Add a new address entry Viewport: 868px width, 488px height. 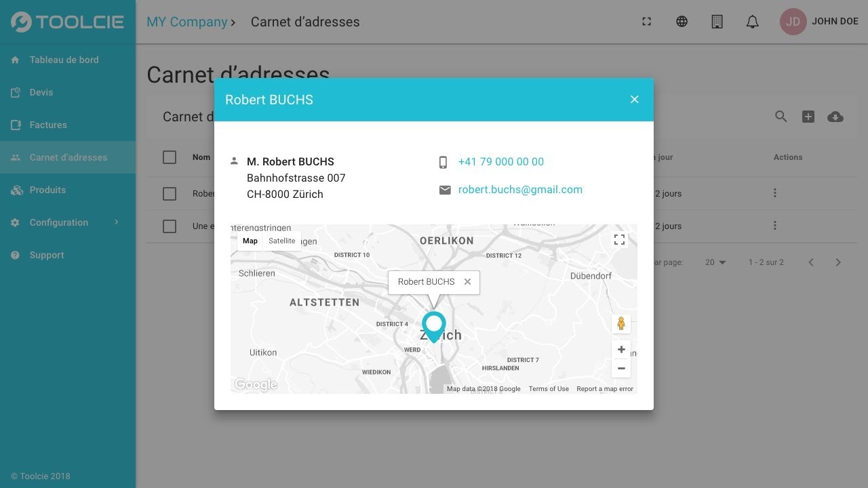pyautogui.click(x=808, y=117)
